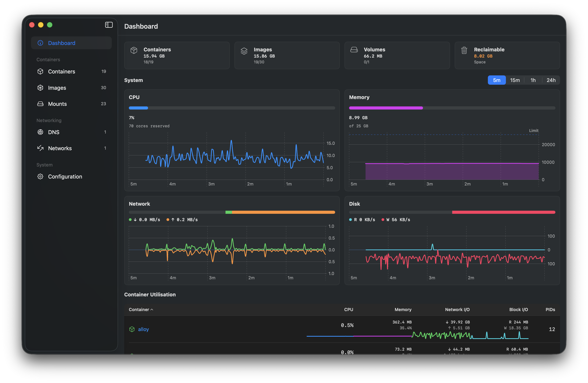Click the Container column sort chevron
The image size is (588, 383).
tap(152, 310)
